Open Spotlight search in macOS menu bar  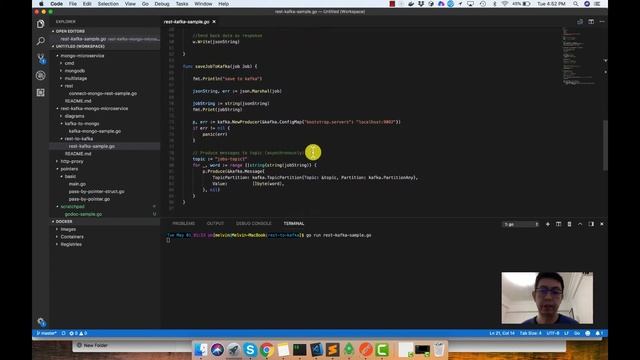click(x=576, y=4)
